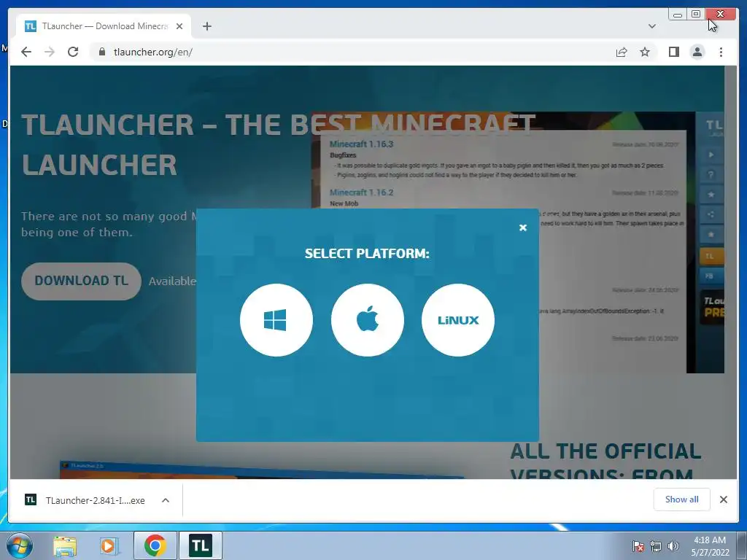Click the DOWNLOAD TL button
Viewport: 747px width, 560px height.
point(82,281)
